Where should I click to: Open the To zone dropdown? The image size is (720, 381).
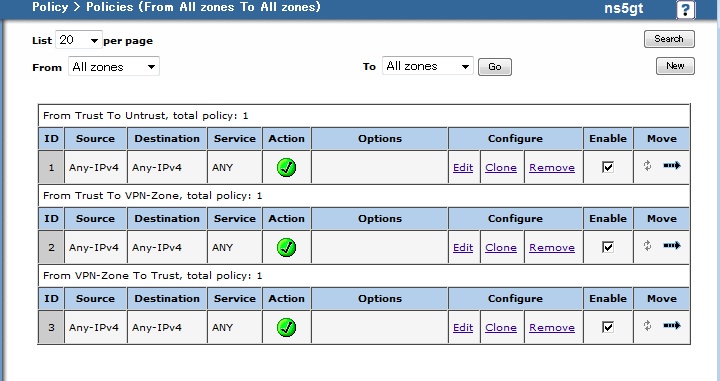pos(428,66)
